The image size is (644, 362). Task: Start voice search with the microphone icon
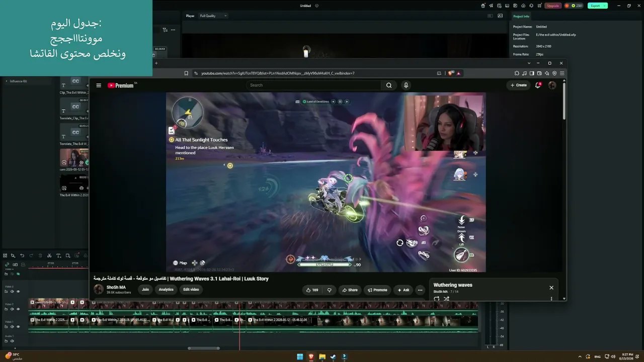coord(406,85)
